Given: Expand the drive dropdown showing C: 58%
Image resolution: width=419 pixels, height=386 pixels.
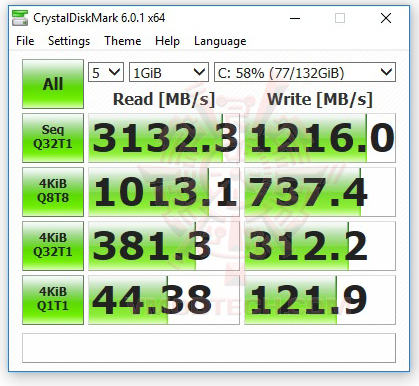Looking at the screenshot, I should click(305, 72).
